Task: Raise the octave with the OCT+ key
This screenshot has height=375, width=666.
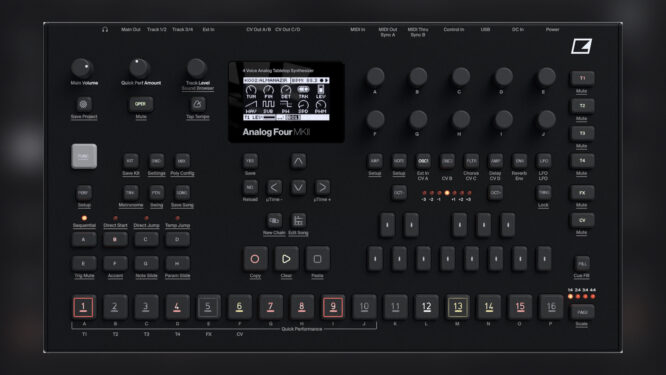Action: (496, 193)
